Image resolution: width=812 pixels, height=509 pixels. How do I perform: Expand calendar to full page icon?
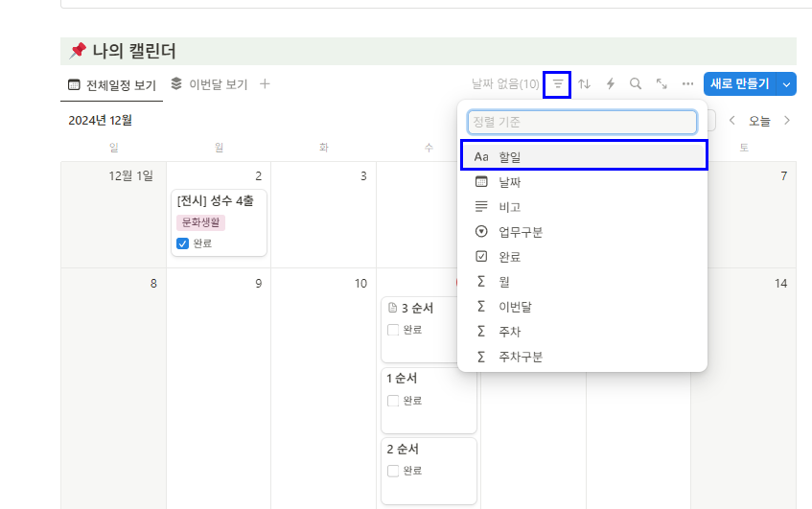pyautogui.click(x=661, y=84)
